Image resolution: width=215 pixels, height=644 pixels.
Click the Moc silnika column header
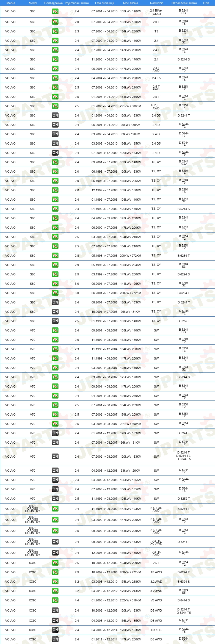point(131,3)
